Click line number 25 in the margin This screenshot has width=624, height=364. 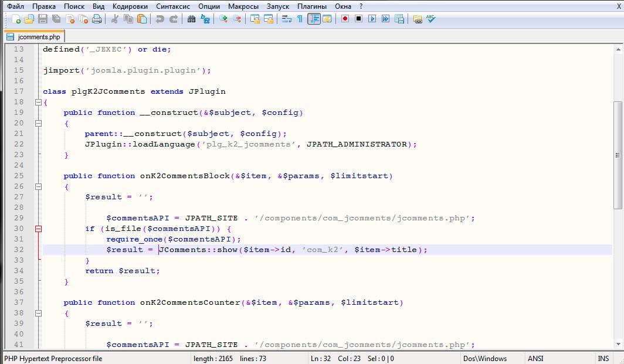(x=19, y=176)
